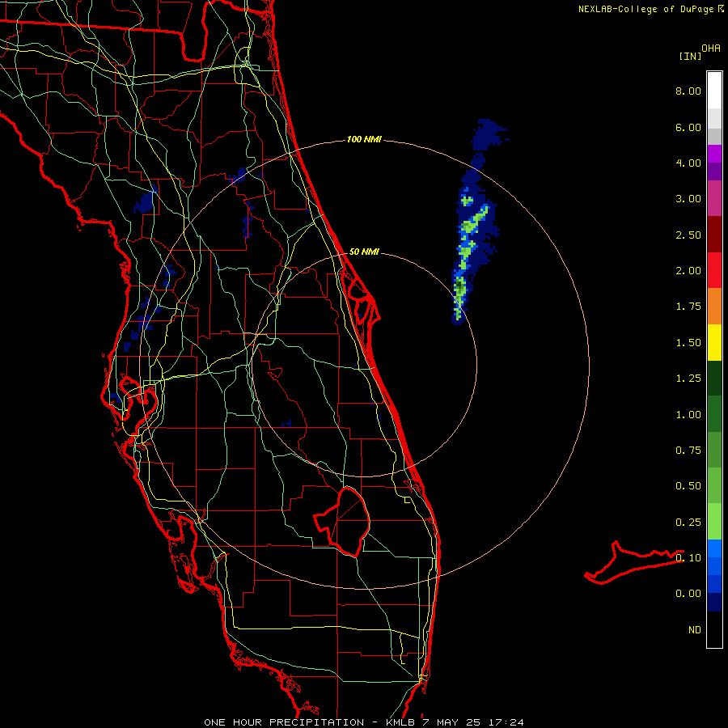Image resolution: width=728 pixels, height=728 pixels.
Task: Click the 6.00 legend value
Action: pyautogui.click(x=688, y=127)
